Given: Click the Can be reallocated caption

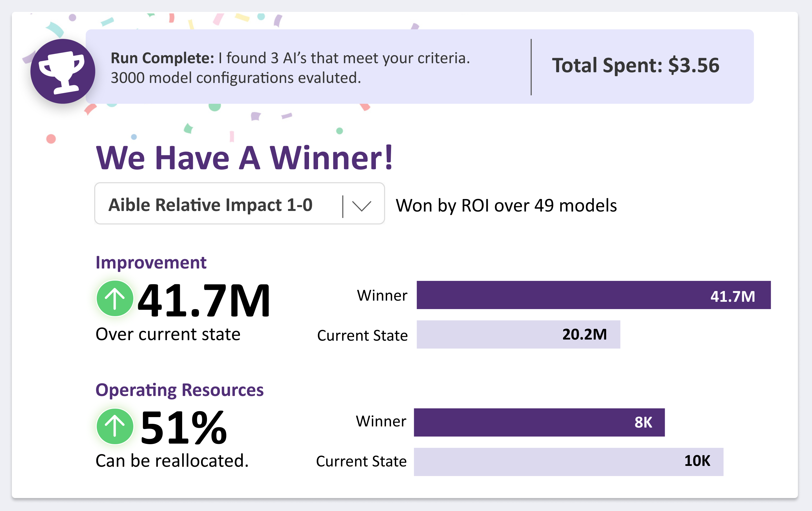Looking at the screenshot, I should point(172,461).
